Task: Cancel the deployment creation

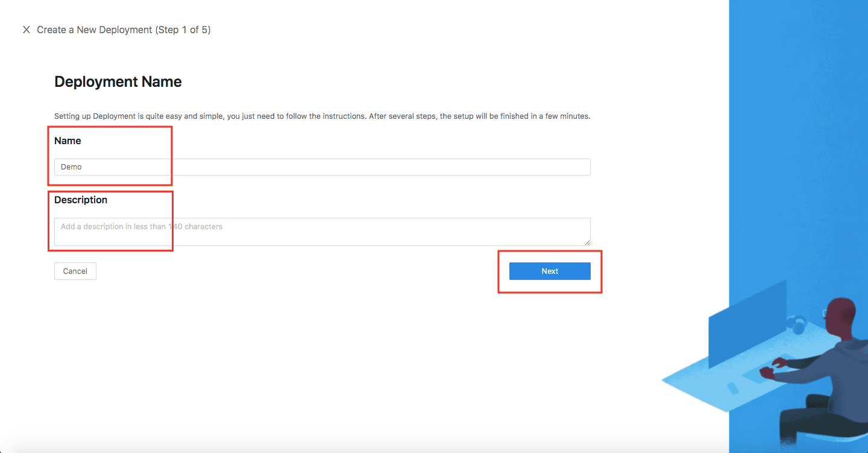Action: (75, 271)
